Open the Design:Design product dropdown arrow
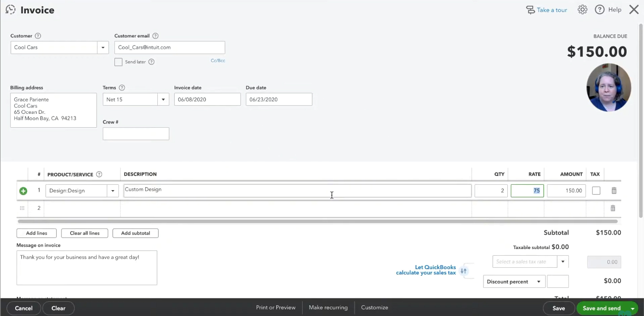 click(x=113, y=191)
